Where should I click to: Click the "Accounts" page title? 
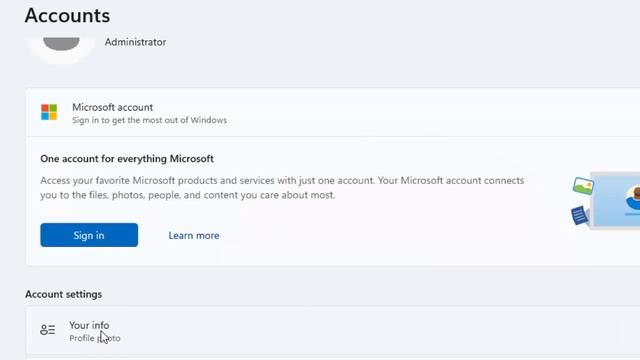pyautogui.click(x=67, y=16)
